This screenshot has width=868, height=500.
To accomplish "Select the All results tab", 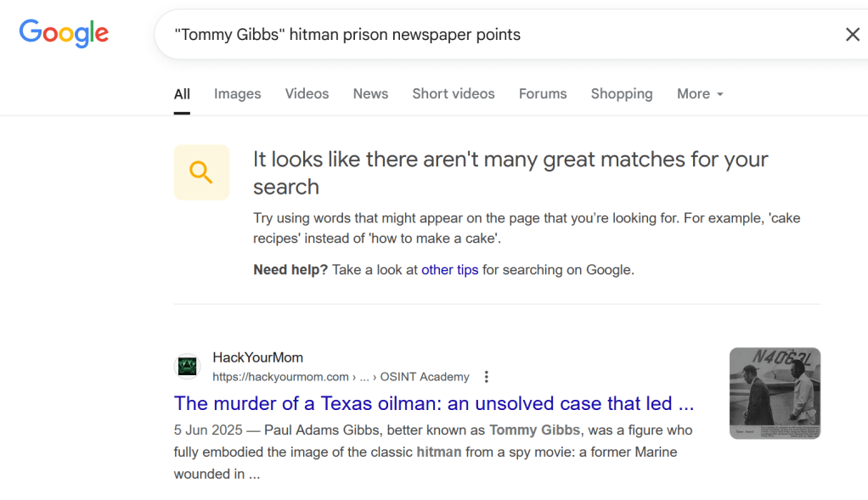I will coord(182,94).
